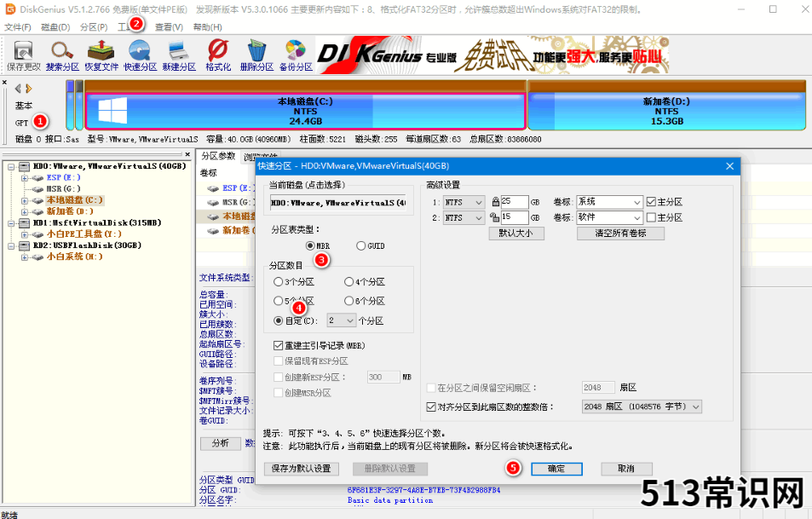
Task: Click Clear All Labels (清空所有卷标) button
Action: pos(620,234)
